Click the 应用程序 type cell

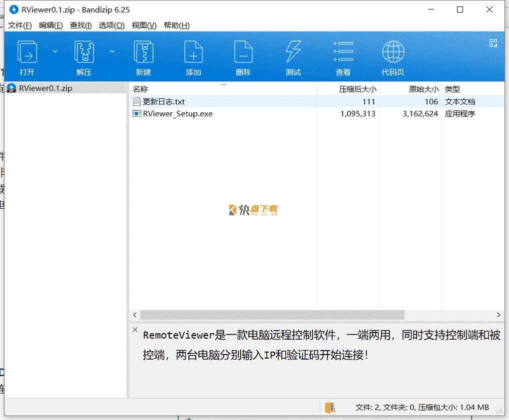[x=460, y=113]
